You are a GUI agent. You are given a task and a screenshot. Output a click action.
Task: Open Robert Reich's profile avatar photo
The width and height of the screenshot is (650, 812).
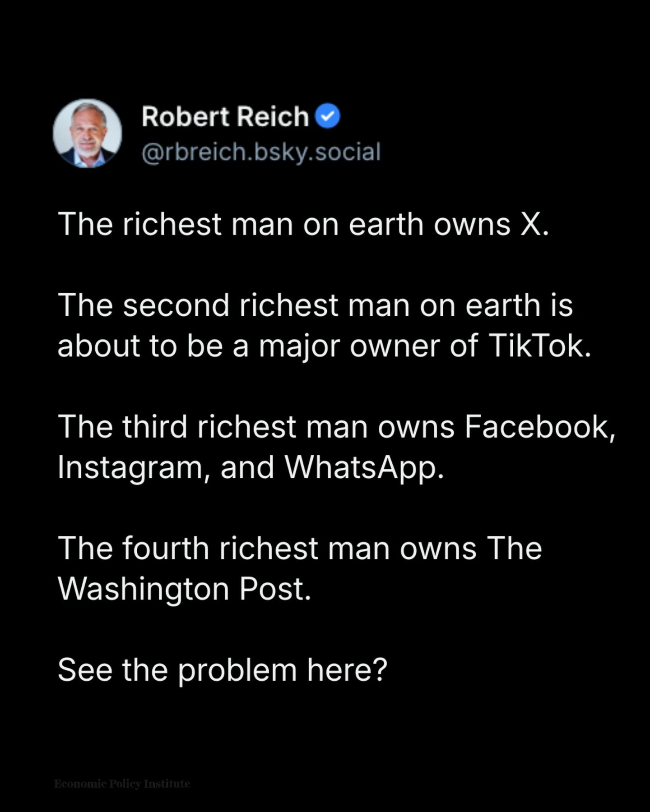(x=88, y=134)
